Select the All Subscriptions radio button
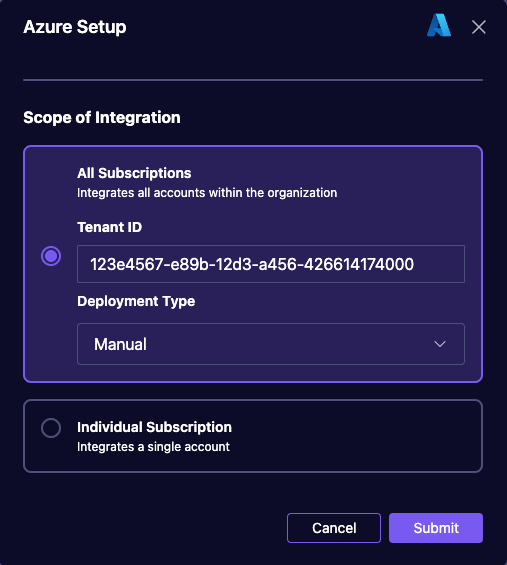The height and width of the screenshot is (565, 507). 51,256
